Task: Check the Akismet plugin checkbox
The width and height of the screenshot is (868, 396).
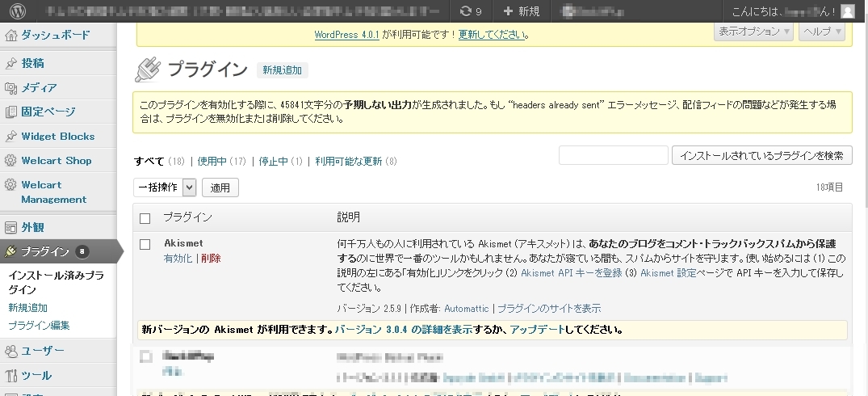Action: 145,244
